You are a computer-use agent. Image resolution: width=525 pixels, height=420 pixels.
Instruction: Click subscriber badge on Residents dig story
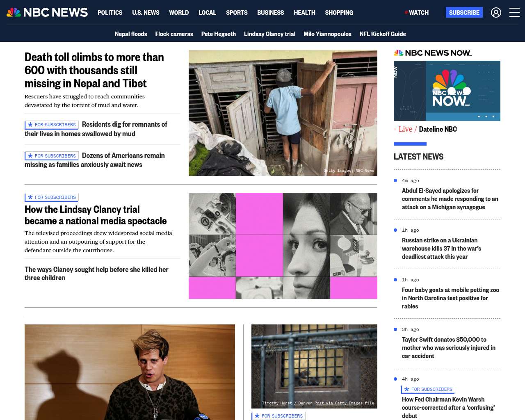point(52,125)
